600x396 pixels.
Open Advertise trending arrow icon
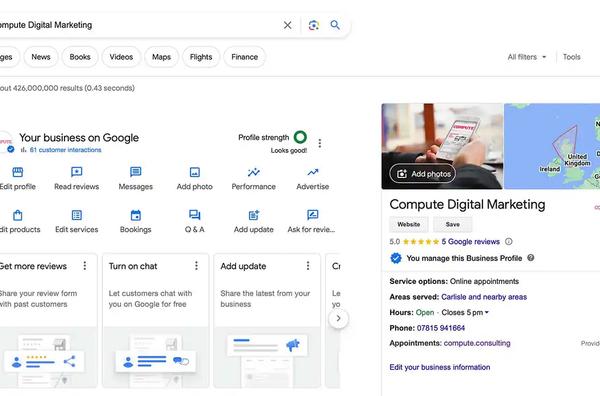313,172
